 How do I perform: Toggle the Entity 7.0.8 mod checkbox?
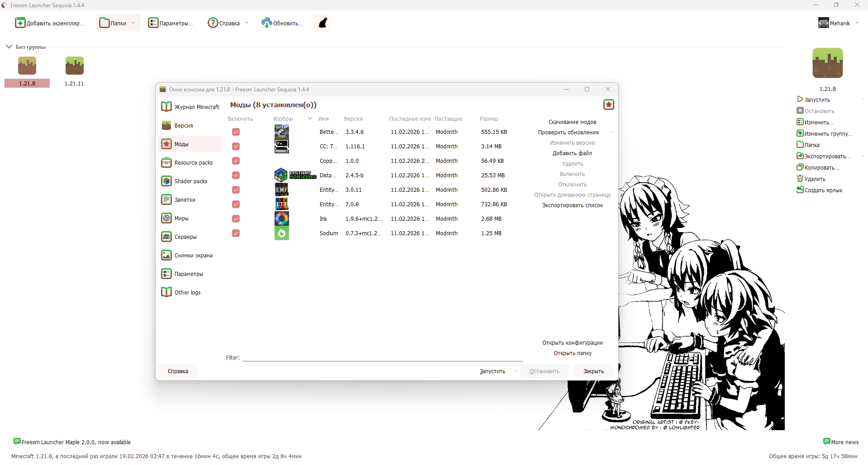tap(236, 204)
